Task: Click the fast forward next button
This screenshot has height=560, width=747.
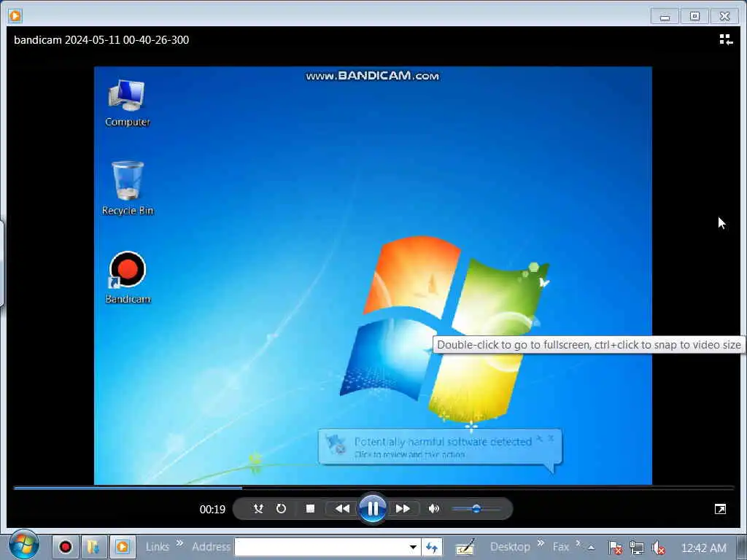Action: [403, 508]
